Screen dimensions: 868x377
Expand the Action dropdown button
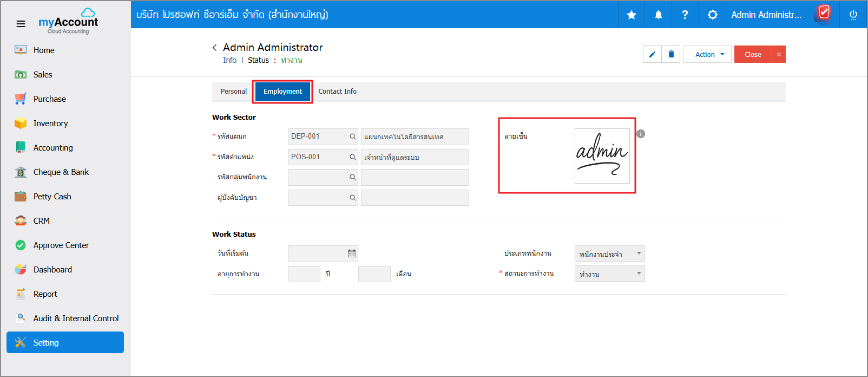[x=707, y=54]
